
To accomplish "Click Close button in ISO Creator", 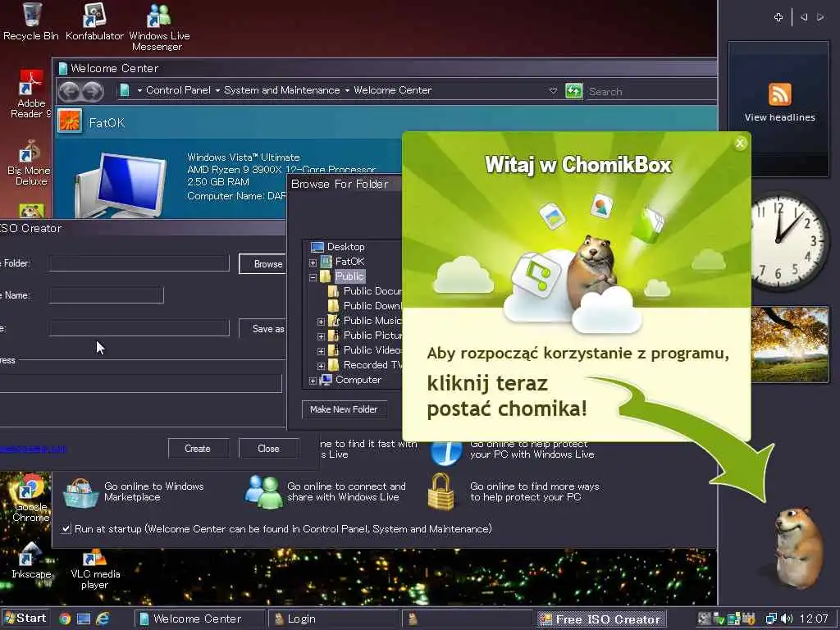I will tap(268, 449).
